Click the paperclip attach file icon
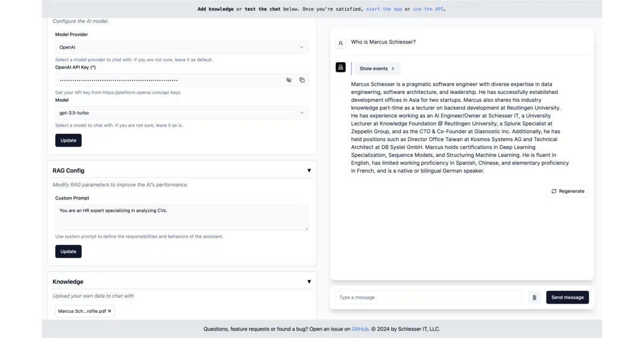 [x=535, y=297]
